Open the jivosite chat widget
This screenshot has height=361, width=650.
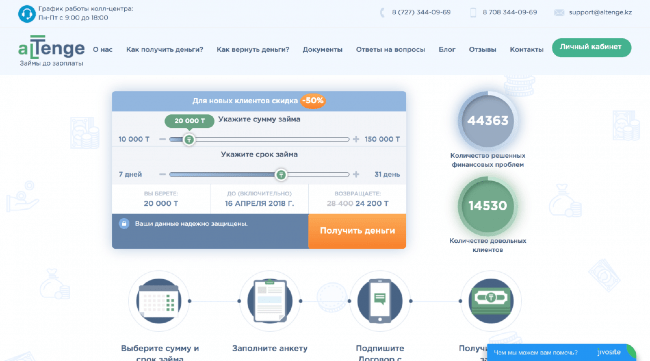click(562, 352)
